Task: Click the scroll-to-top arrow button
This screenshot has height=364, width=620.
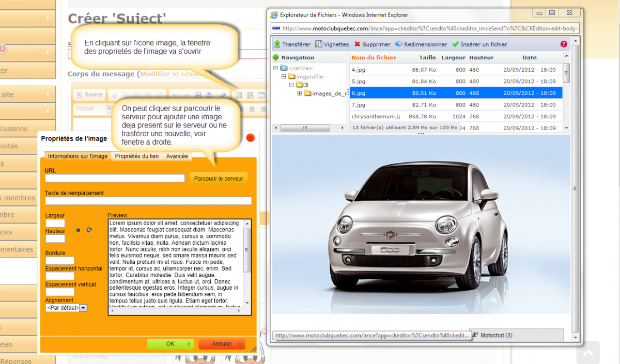Action: tap(588, 353)
